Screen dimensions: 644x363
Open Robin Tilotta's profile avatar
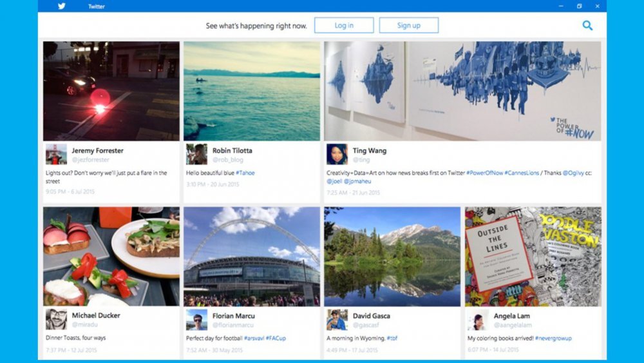pyautogui.click(x=196, y=154)
